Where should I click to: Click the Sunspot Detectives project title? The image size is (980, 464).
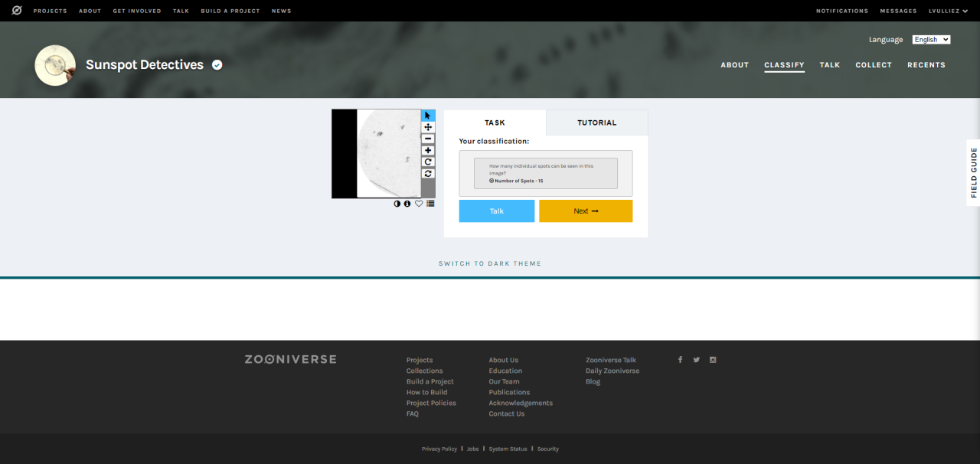pos(145,65)
